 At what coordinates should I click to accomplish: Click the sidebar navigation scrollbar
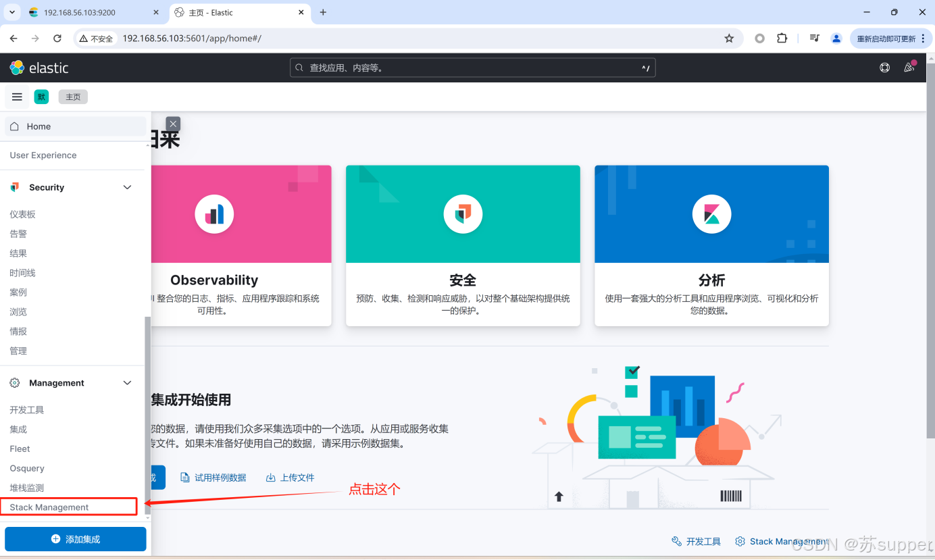coord(148,416)
